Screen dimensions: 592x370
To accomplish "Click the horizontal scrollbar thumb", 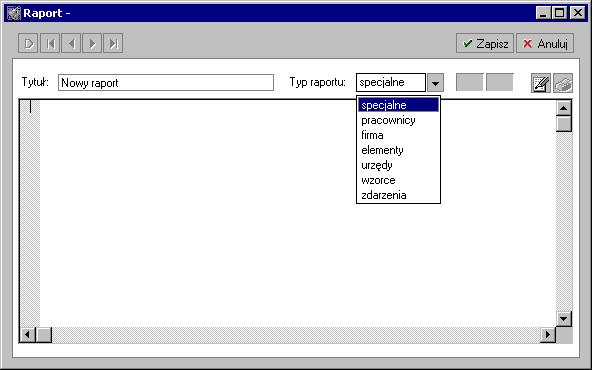I will coord(44,335).
